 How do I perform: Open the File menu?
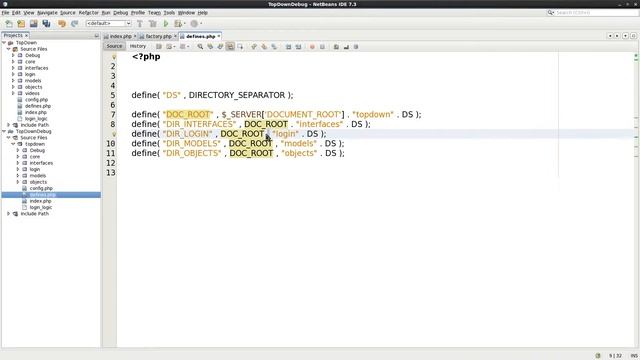(x=5, y=13)
